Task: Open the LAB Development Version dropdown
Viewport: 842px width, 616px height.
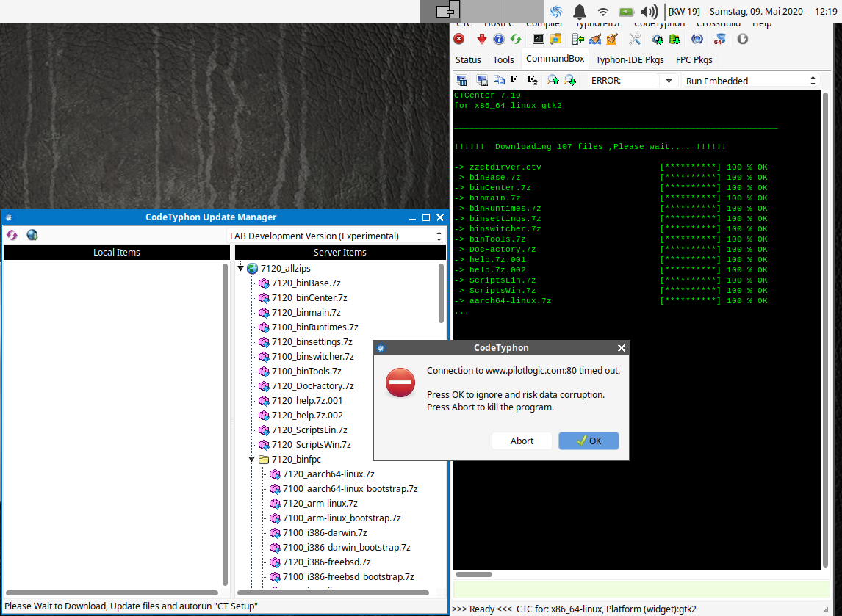Action: (337, 236)
